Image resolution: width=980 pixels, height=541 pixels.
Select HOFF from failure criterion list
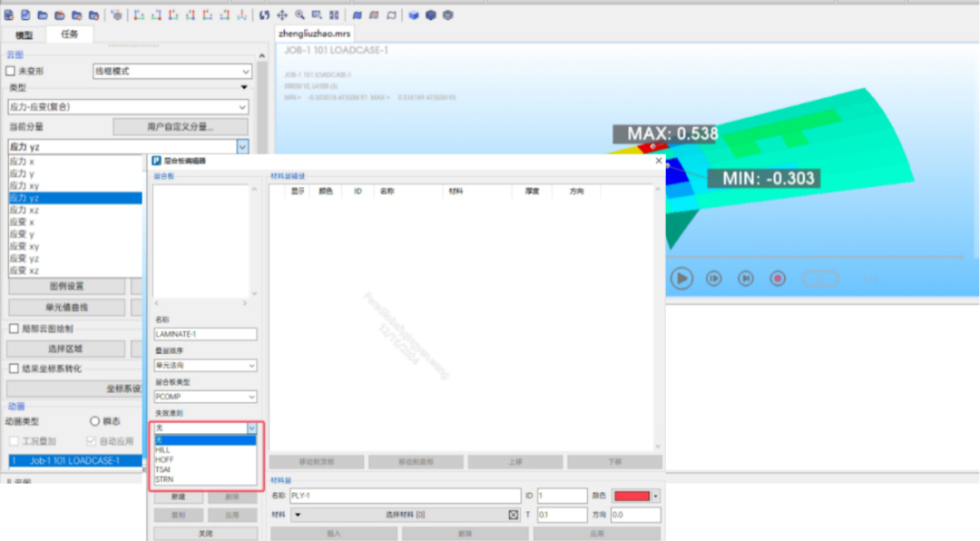(x=164, y=459)
